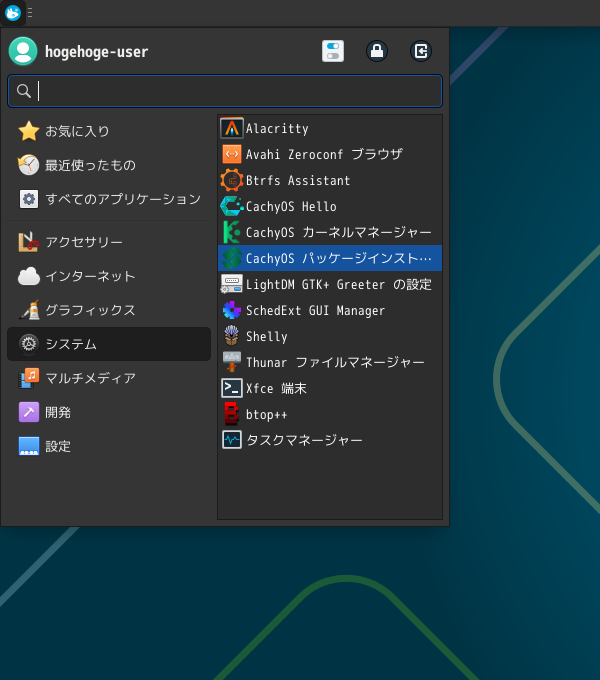600x680 pixels.
Task: Select the マルチメディア category label
Action: (x=91, y=378)
